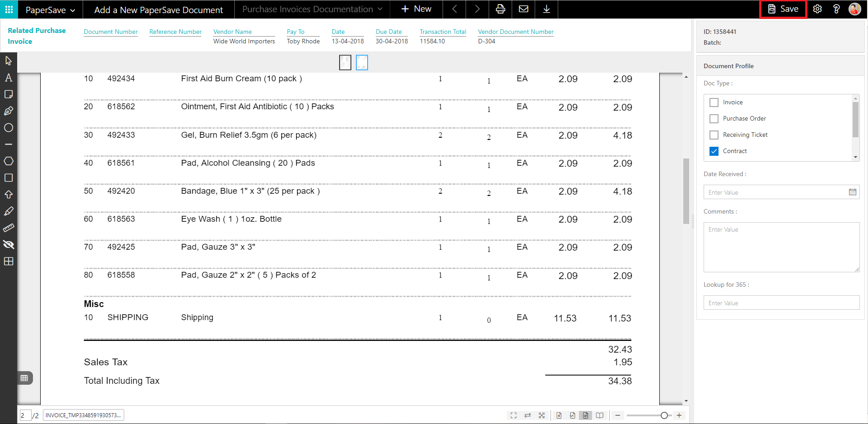Expand the Purchase Invoices Documentation dropdown
The height and width of the screenshot is (424, 868).
point(312,9)
